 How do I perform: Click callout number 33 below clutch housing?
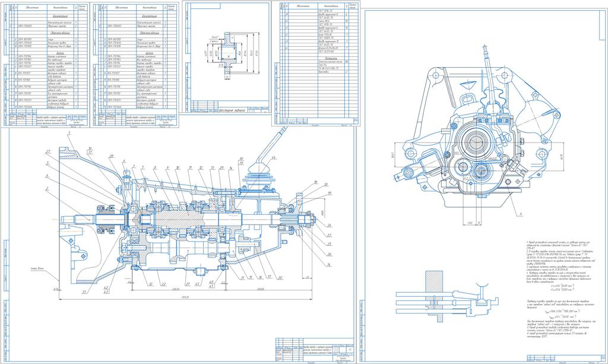[83, 292]
